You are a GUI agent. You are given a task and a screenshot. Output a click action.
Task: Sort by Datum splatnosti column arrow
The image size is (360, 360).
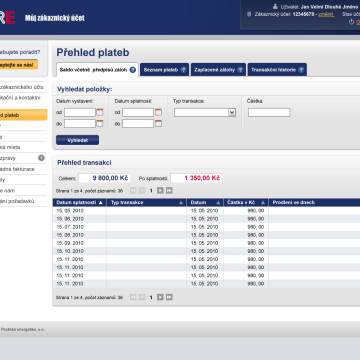pos(101,203)
